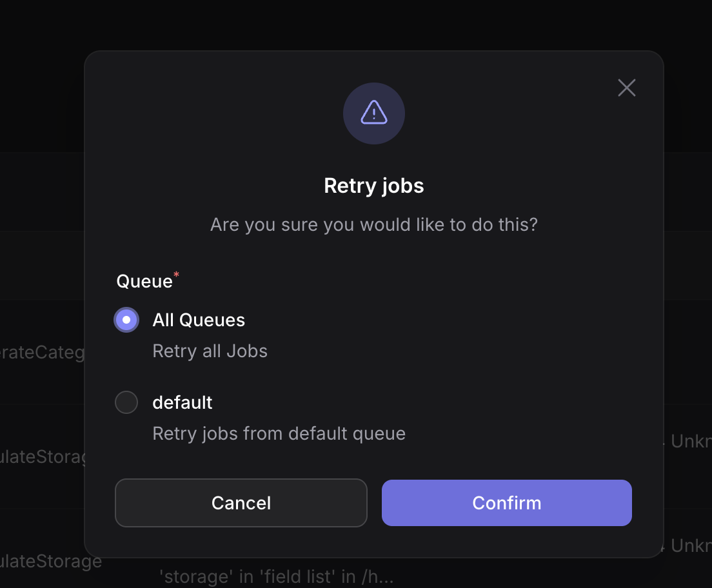Click 'Retry jobs from default queue' description

[x=279, y=433]
